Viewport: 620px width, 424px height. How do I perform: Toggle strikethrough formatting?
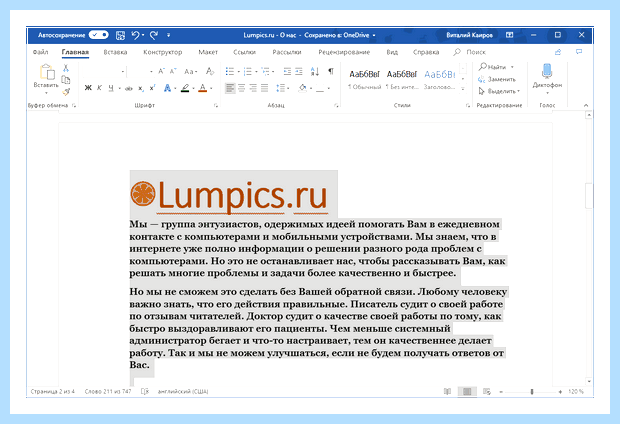[x=129, y=88]
